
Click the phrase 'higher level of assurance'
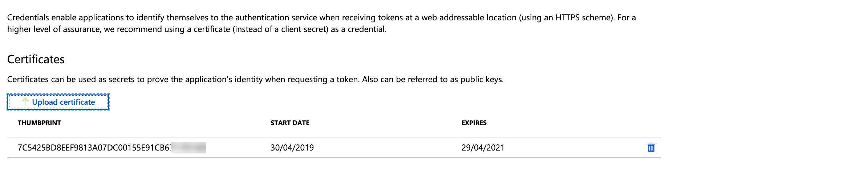coord(53,29)
